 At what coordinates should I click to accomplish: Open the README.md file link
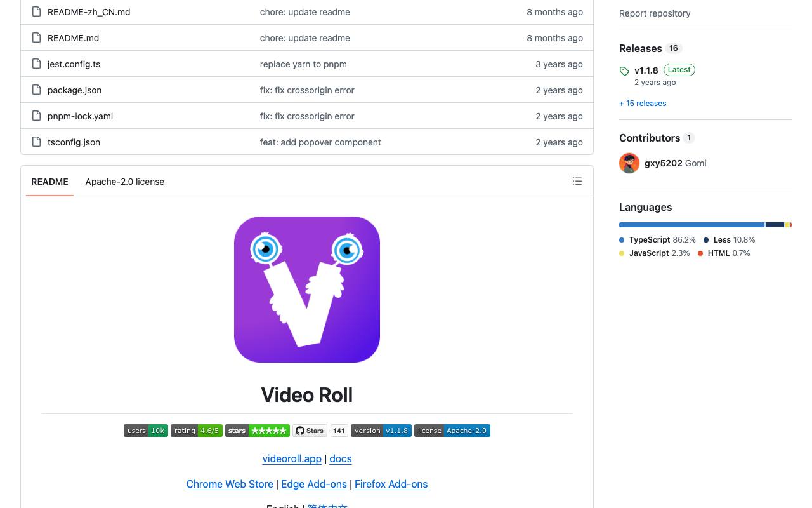tap(73, 38)
